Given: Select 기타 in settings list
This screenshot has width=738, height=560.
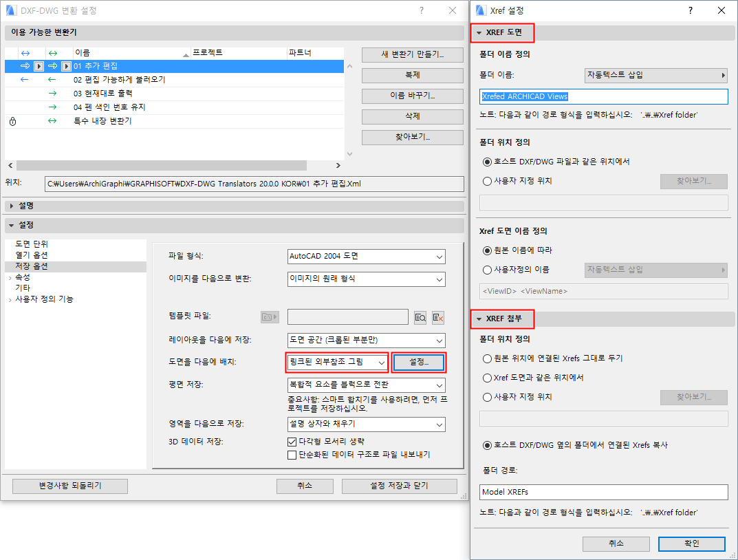Looking at the screenshot, I should (x=23, y=288).
